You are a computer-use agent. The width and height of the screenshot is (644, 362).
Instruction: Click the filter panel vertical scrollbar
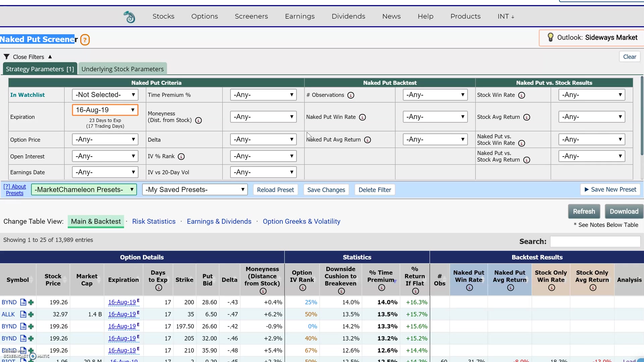pos(642,116)
